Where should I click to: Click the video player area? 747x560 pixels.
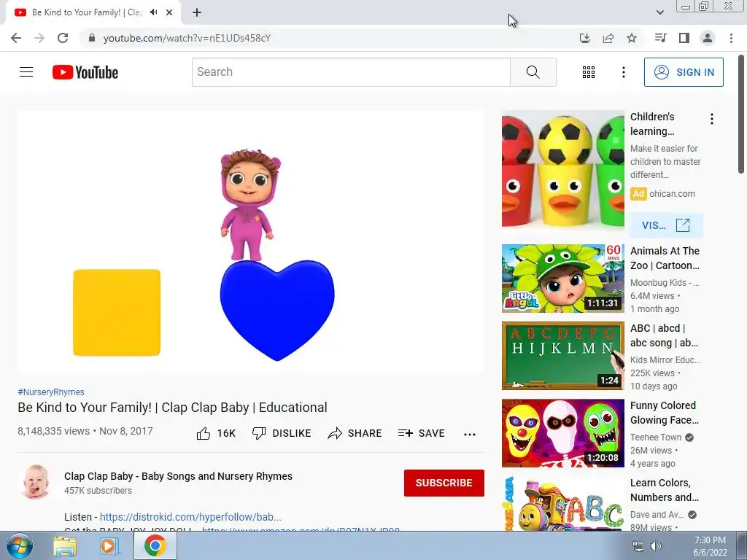[251, 242]
